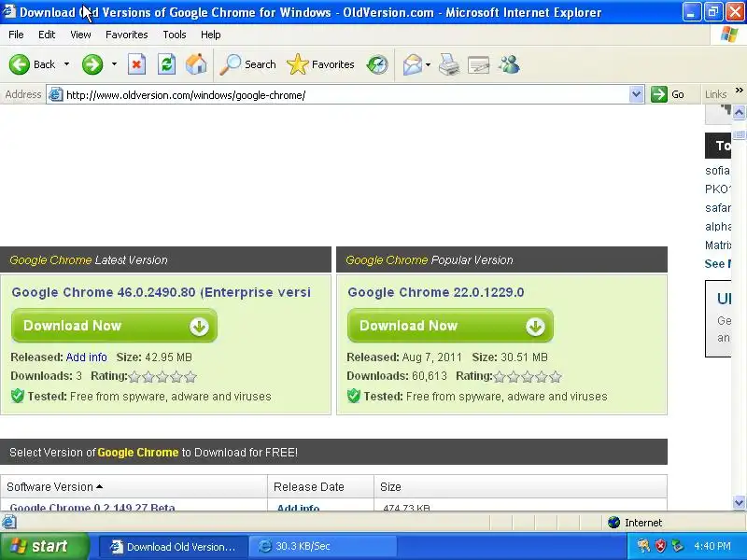Viewport: 747px width, 560px height.
Task: Stop page loading with the red X icon
Action: click(x=136, y=64)
